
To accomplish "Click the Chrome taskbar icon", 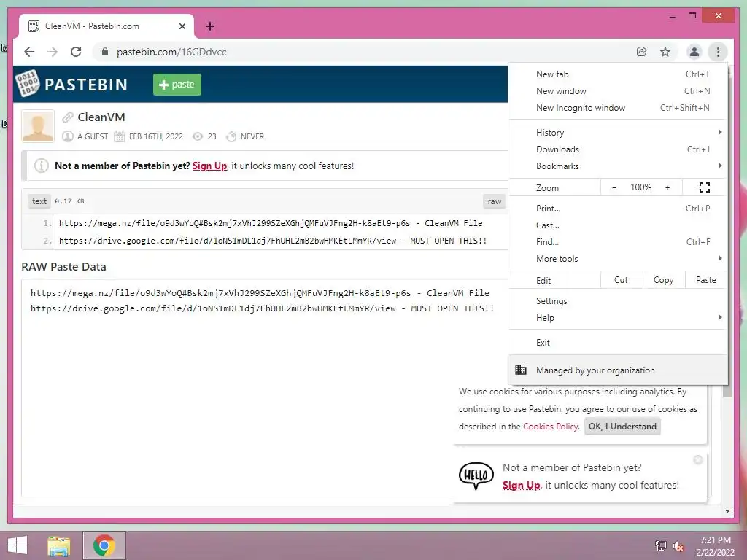I will point(104,545).
